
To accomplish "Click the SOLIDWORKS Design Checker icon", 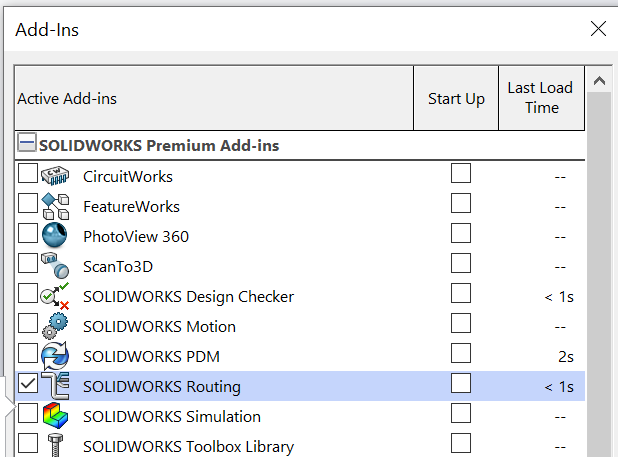I will pyautogui.click(x=55, y=296).
